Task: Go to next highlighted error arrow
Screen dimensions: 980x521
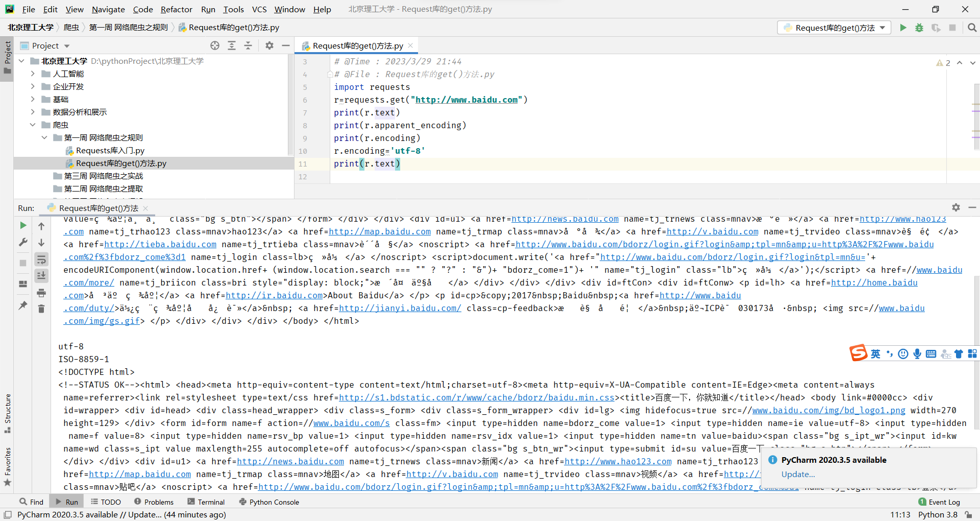Action: (972, 63)
